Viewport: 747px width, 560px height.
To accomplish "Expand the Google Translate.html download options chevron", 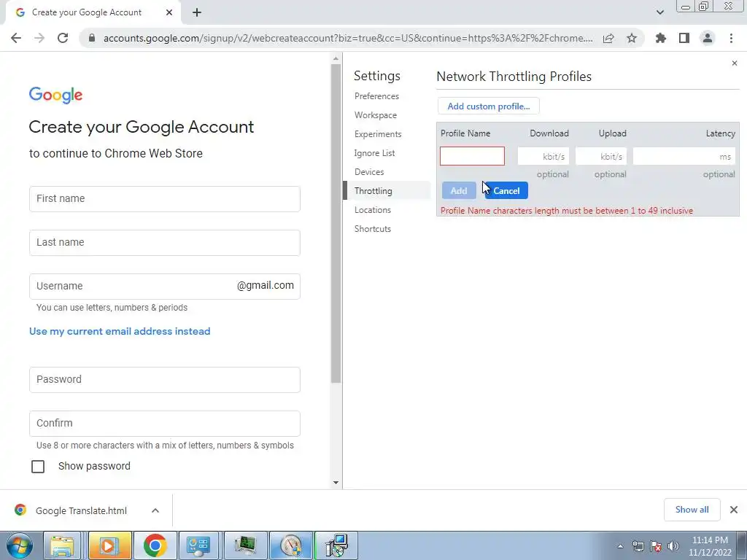I will [x=155, y=510].
